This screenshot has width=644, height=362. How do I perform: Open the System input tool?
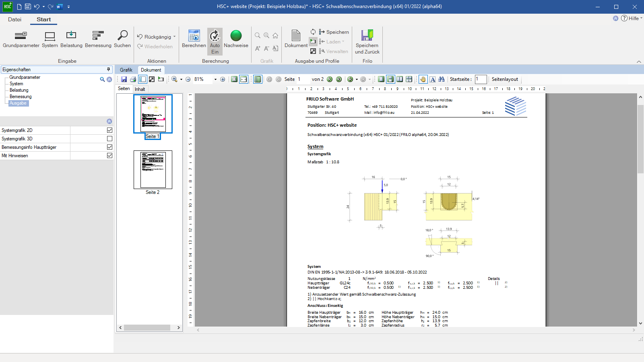click(x=50, y=39)
